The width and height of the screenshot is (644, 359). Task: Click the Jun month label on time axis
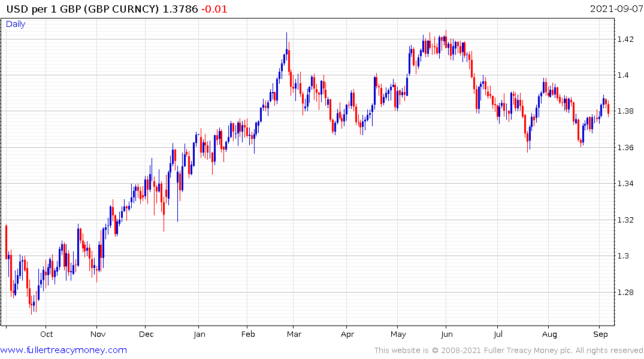(x=447, y=334)
